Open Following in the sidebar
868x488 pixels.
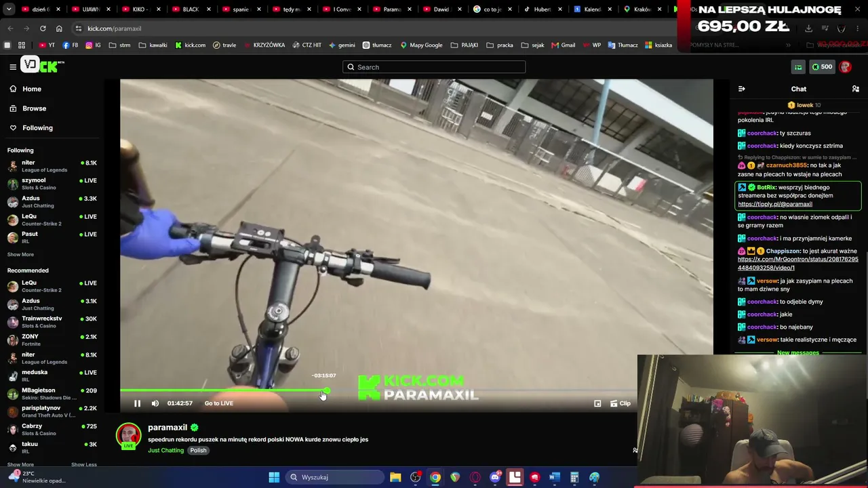pos(37,127)
